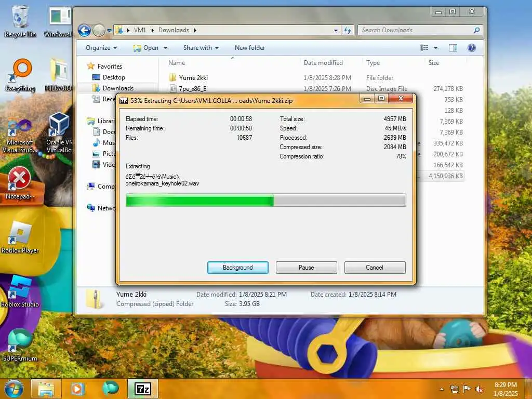Cancel the extraction
Image resolution: width=532 pixels, height=399 pixels.
click(x=375, y=268)
